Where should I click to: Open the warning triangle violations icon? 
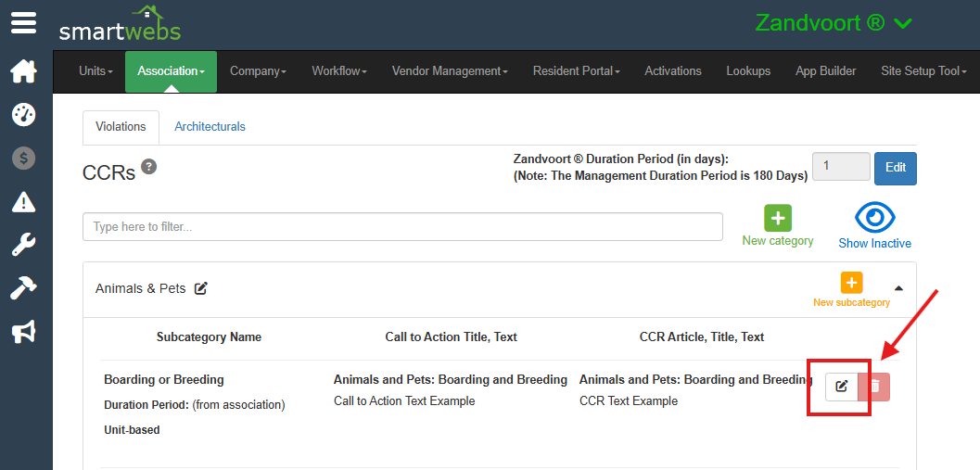pyautogui.click(x=24, y=201)
